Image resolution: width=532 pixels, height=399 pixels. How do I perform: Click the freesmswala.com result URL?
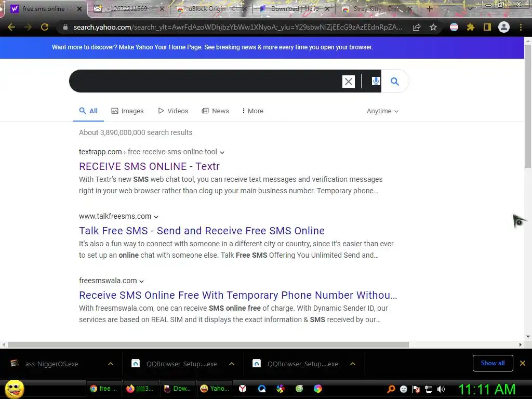[x=108, y=281]
